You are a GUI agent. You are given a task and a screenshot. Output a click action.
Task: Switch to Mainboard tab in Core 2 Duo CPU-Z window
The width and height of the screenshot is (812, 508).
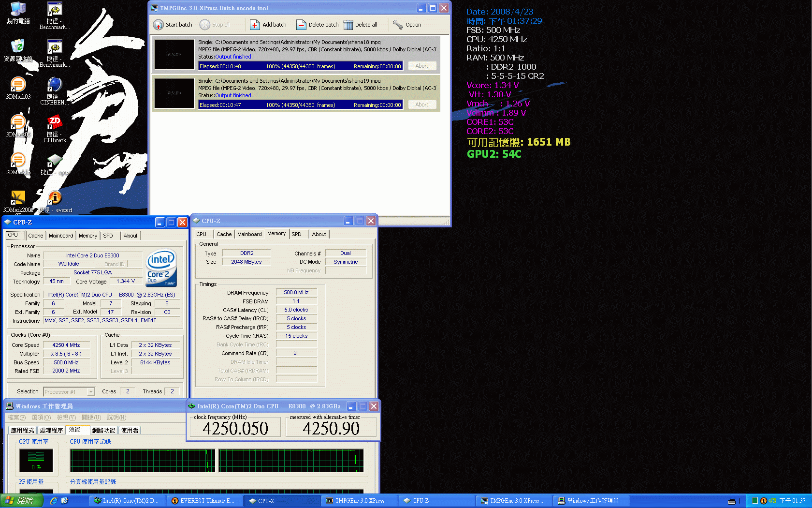click(x=61, y=236)
